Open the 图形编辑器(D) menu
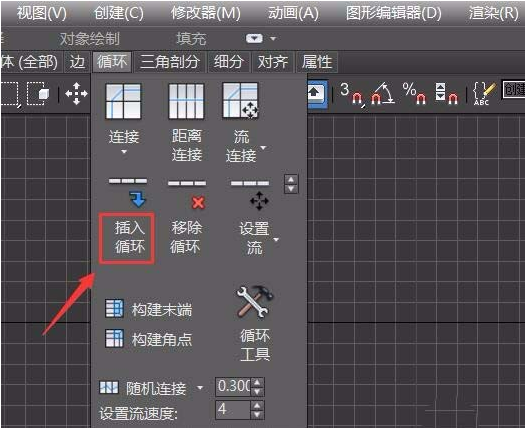 tap(393, 13)
